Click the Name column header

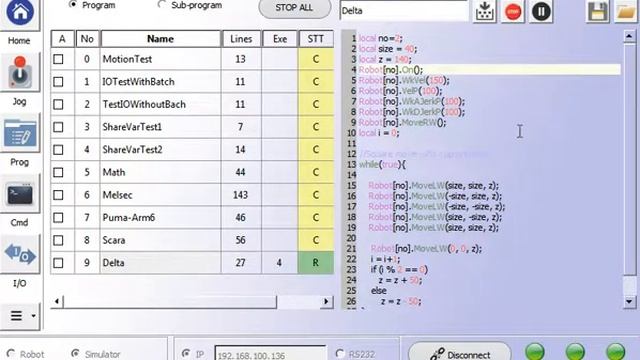160,39
